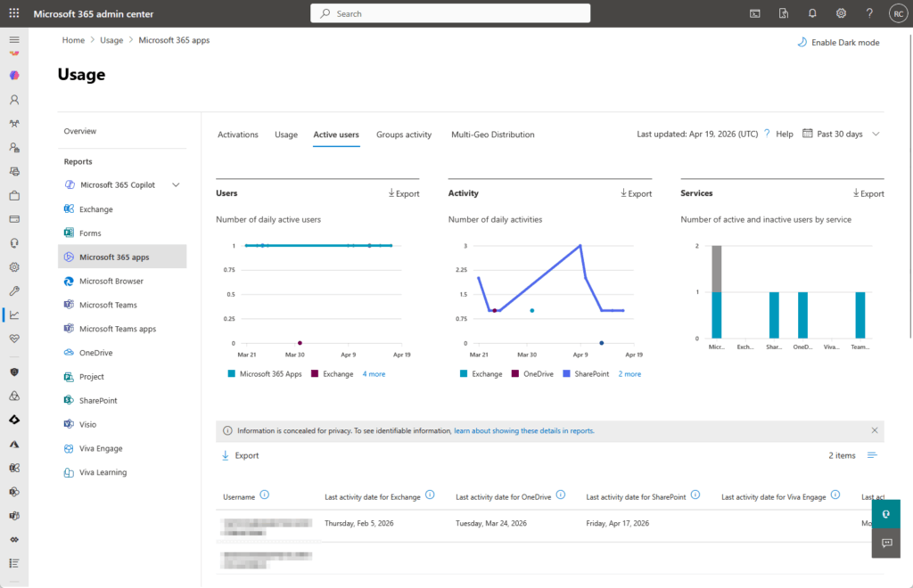Click the feedback chat floating button
The image size is (913, 588).
click(x=885, y=543)
